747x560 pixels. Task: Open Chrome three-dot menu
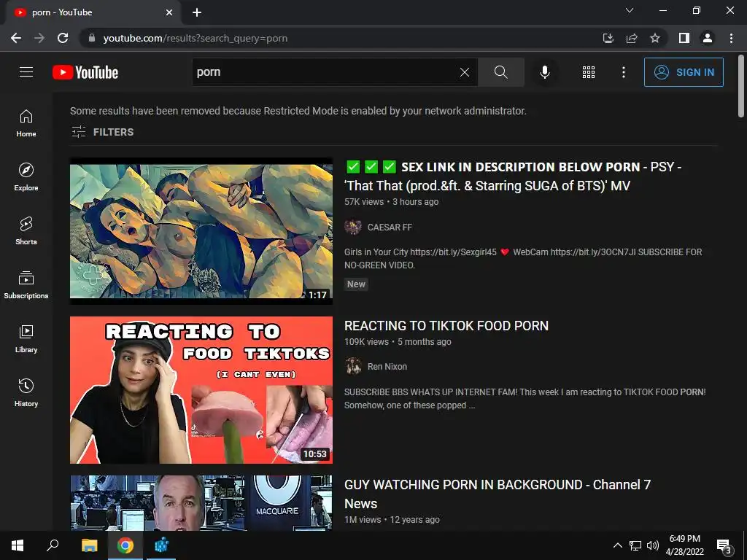[x=731, y=38]
